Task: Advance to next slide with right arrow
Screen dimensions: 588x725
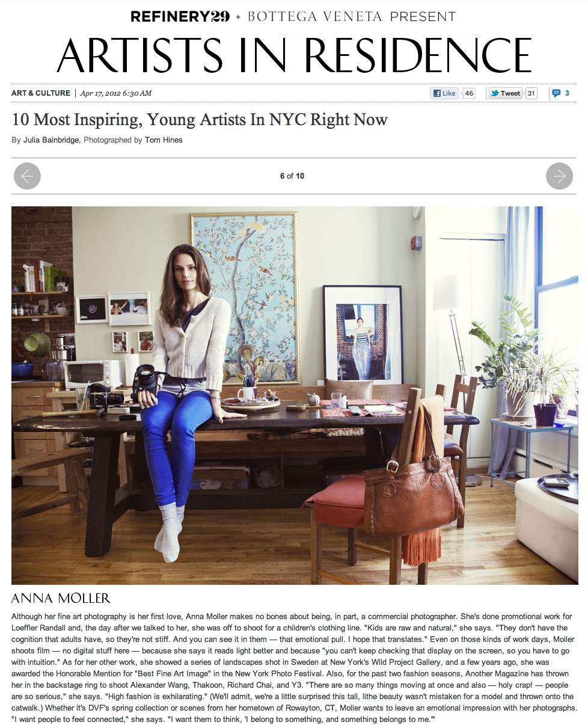Action: click(x=559, y=176)
